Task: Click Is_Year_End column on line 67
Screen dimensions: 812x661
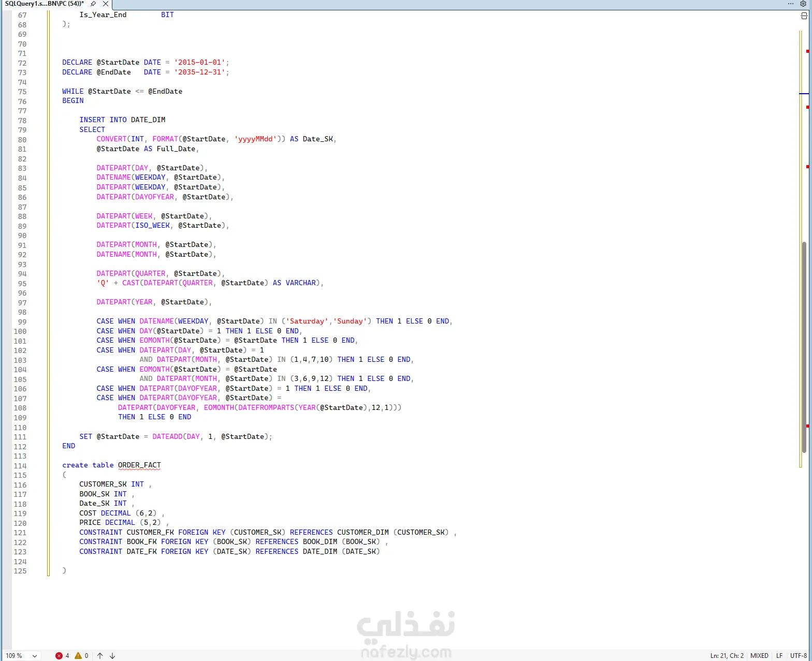Action: point(103,14)
